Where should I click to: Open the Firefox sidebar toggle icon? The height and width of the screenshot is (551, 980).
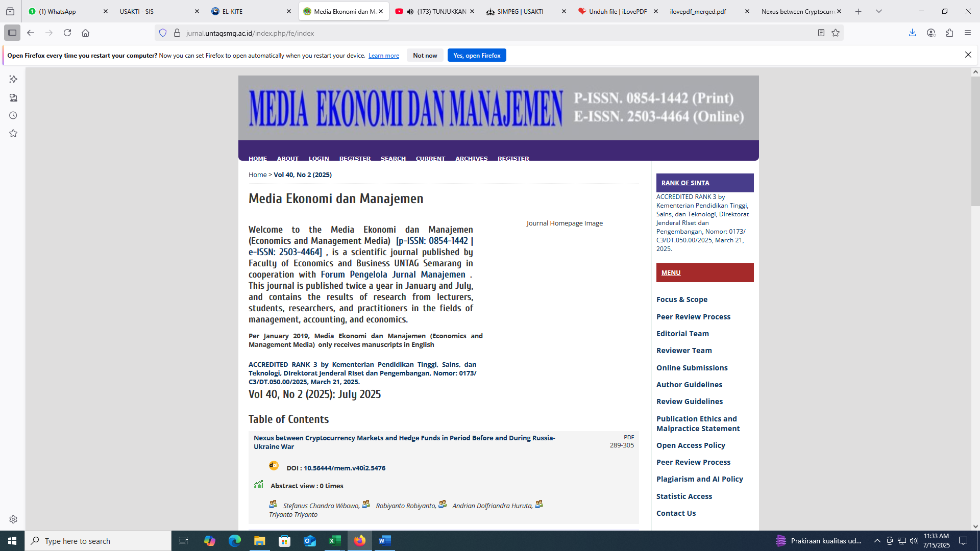12,33
